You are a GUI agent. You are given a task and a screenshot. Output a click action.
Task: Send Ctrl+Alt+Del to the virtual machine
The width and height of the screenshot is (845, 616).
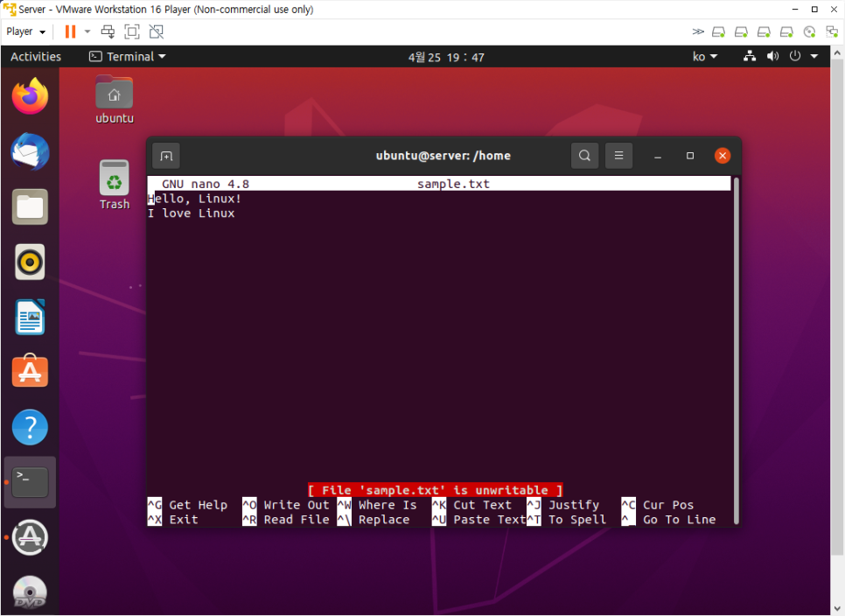[x=108, y=31]
